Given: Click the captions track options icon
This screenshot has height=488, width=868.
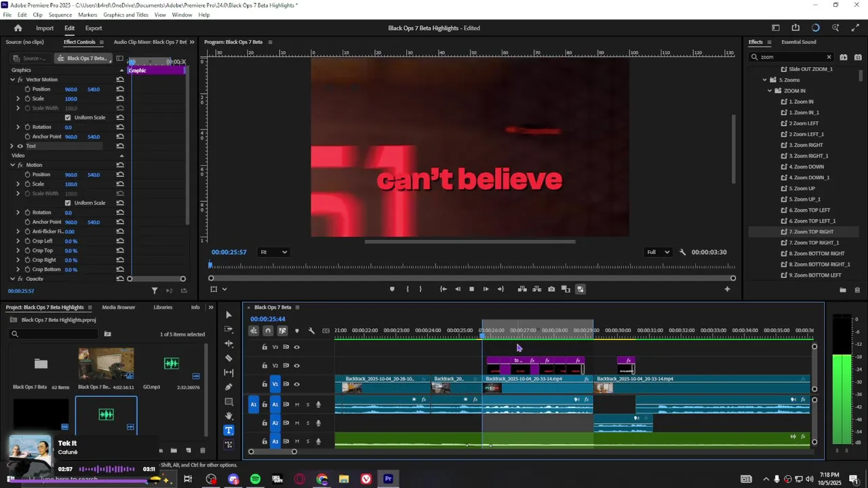Looking at the screenshot, I should 326,331.
